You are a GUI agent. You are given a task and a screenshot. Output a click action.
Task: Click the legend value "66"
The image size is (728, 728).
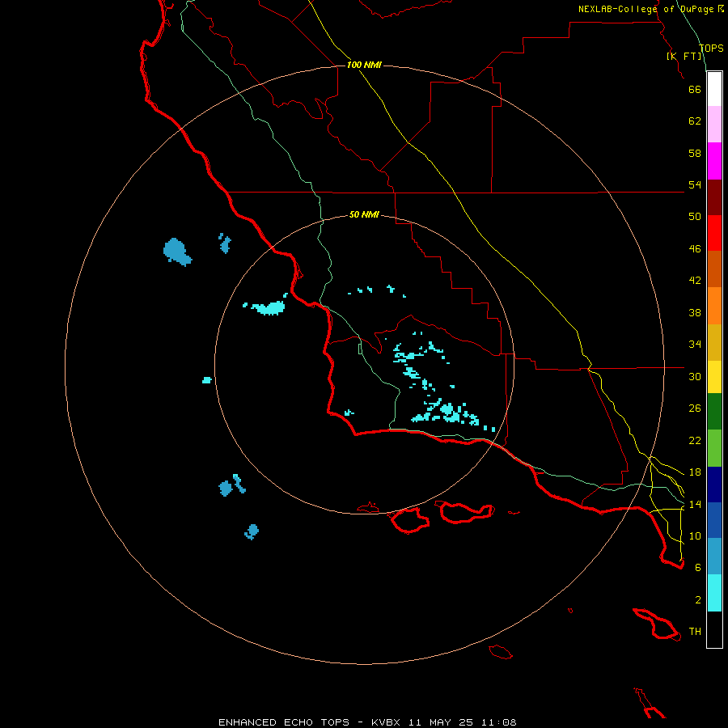695,89
